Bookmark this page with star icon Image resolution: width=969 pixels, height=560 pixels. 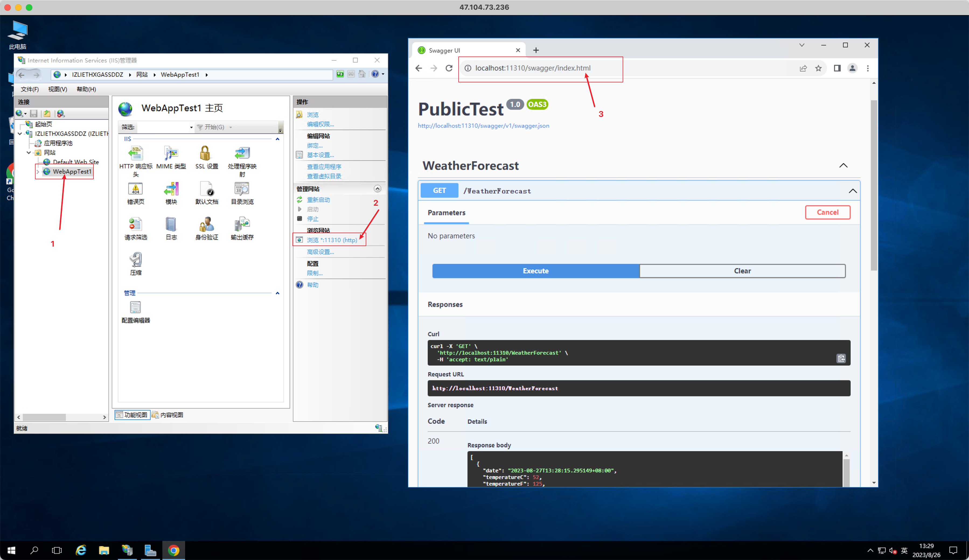[x=818, y=68]
